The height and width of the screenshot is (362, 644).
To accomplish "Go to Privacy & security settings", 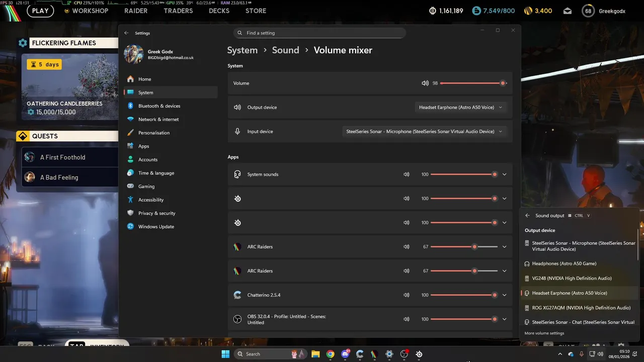I will pos(171,213).
